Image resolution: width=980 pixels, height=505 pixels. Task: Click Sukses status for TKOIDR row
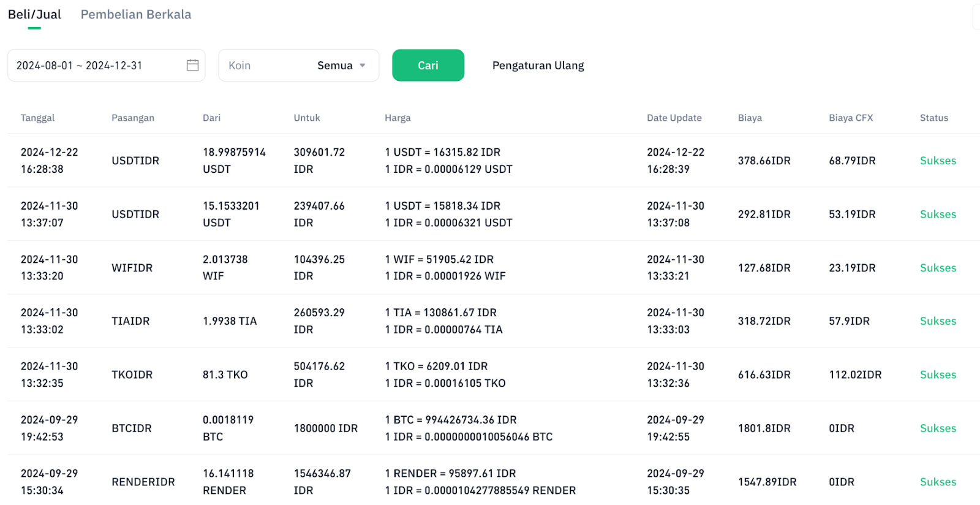[938, 374]
